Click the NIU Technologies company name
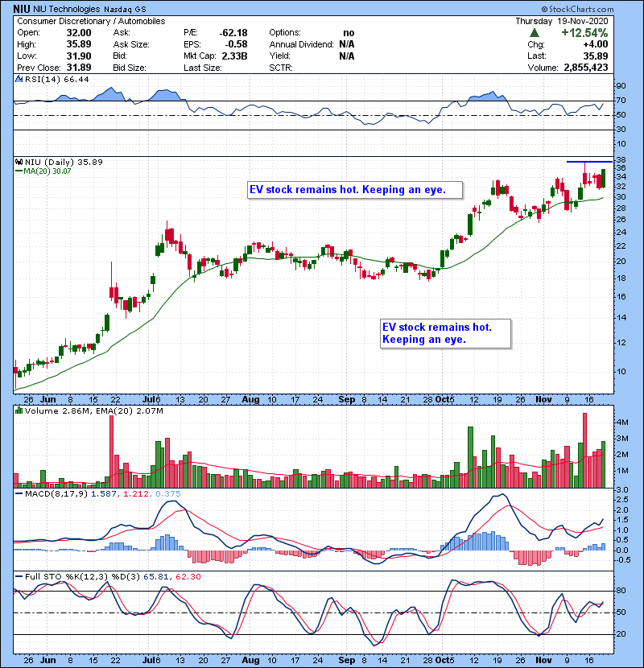Screen dimensions: 644x668 point(67,9)
